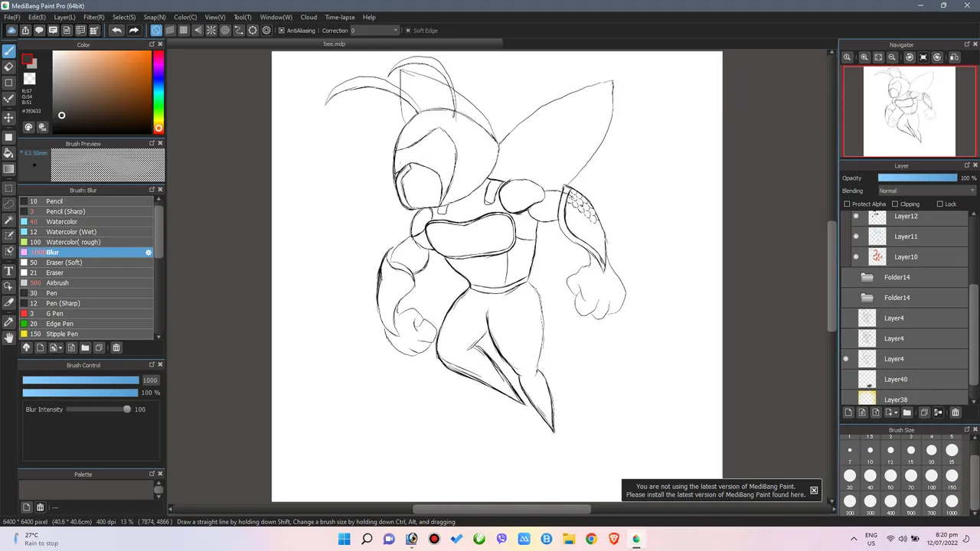Hide Layer12 visibility
Viewport: 980px width, 551px height.
(856, 217)
